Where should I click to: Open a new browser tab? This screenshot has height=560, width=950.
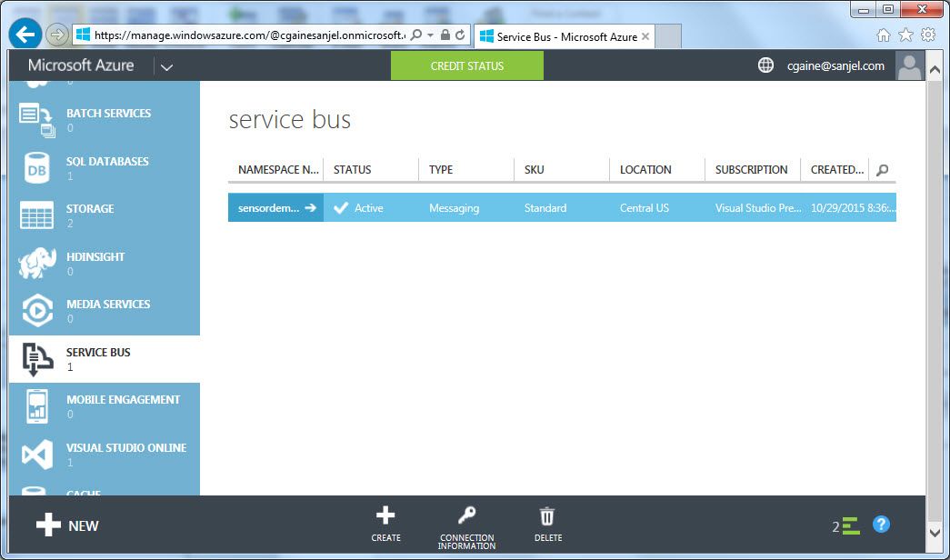[x=668, y=36]
